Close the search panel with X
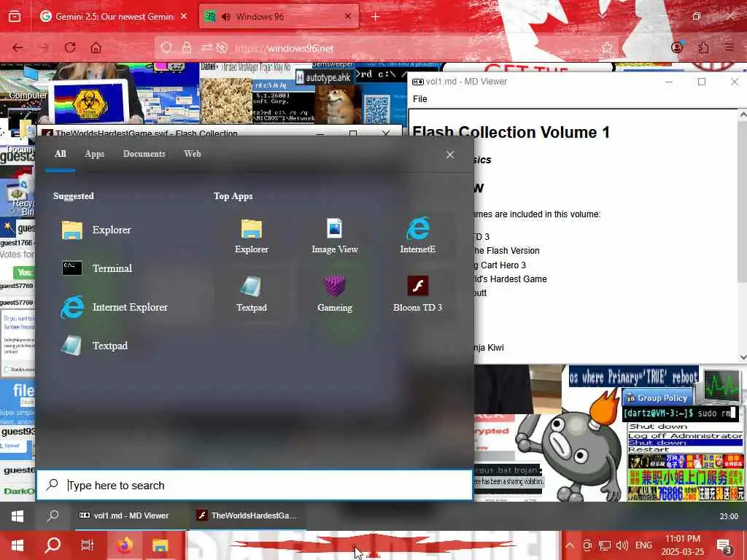 click(449, 155)
